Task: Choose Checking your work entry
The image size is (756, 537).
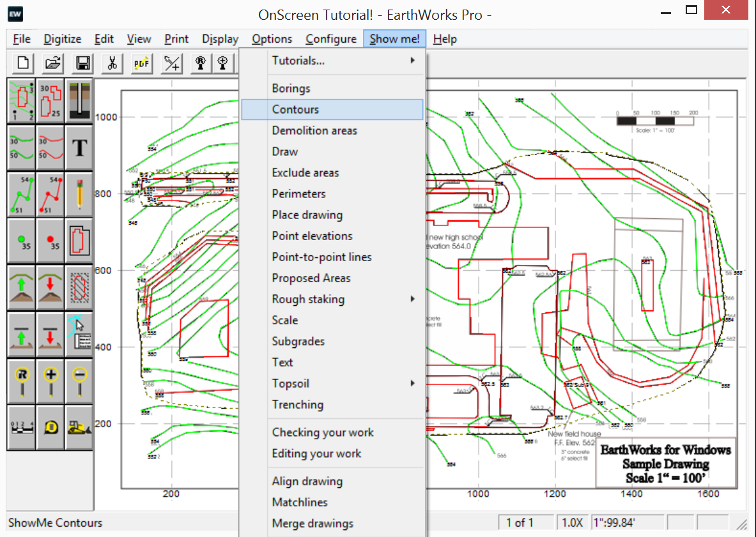Action: pos(332,432)
